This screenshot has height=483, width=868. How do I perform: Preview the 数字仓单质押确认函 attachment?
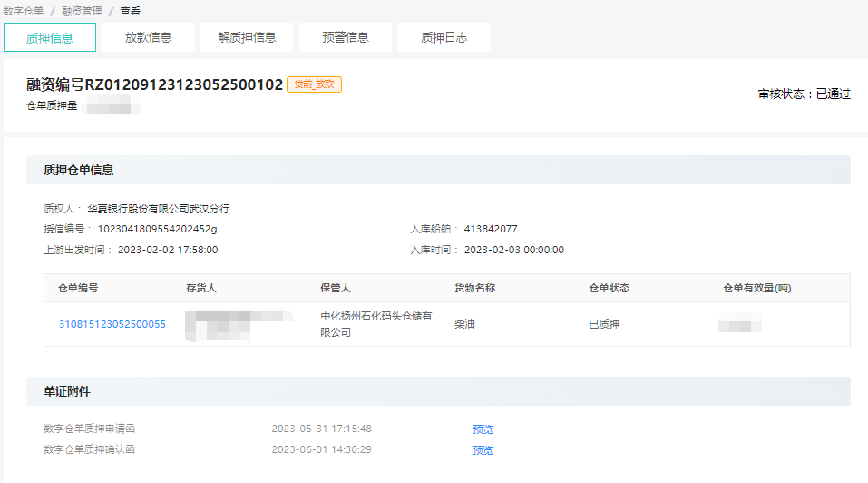coord(483,450)
